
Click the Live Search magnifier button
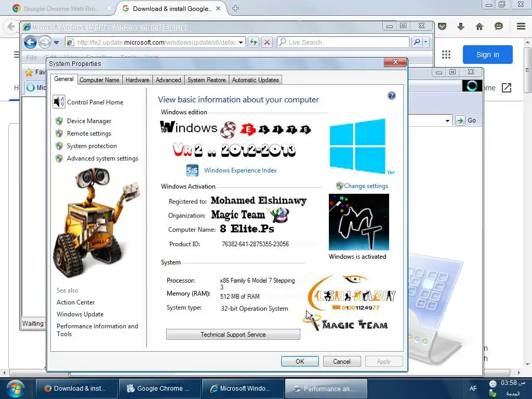(417, 42)
